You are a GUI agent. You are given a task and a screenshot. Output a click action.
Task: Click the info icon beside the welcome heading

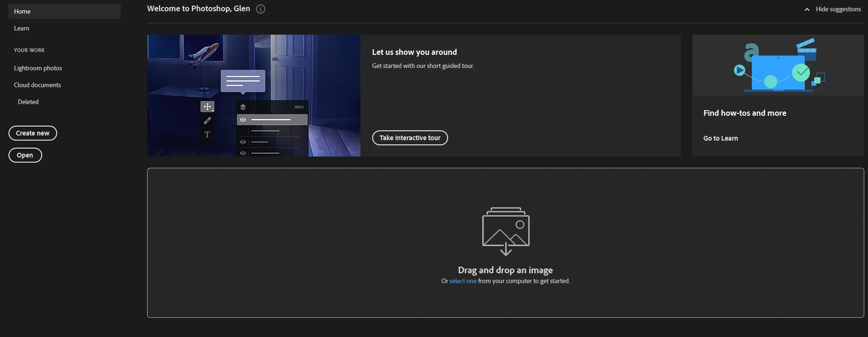(x=261, y=9)
